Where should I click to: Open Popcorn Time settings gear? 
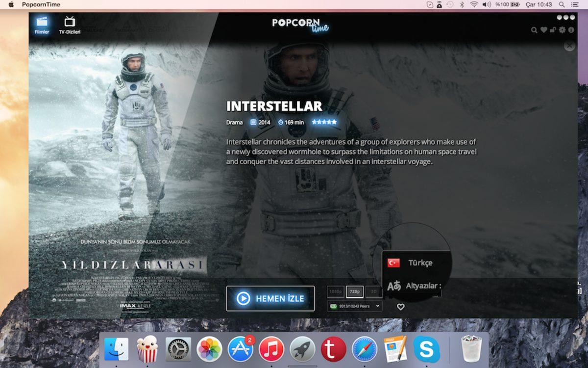pos(562,30)
